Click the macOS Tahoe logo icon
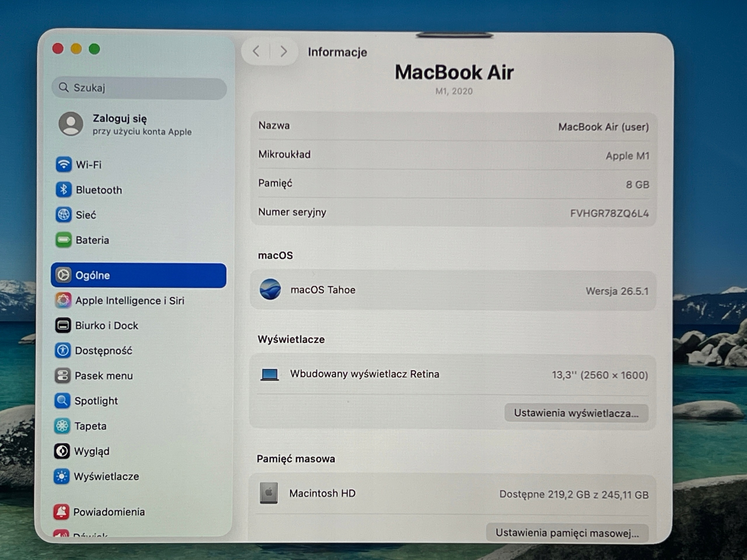Viewport: 747px width, 560px height. tap(270, 289)
